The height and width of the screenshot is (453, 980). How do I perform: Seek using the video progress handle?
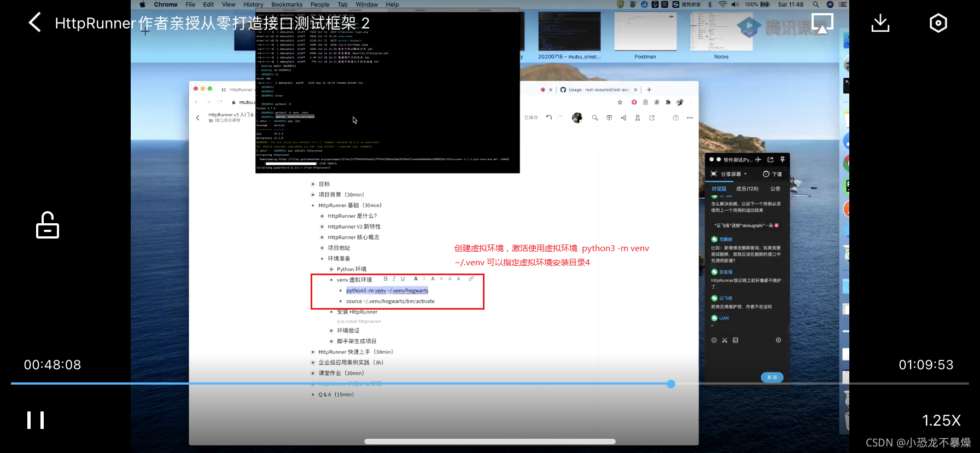point(671,384)
